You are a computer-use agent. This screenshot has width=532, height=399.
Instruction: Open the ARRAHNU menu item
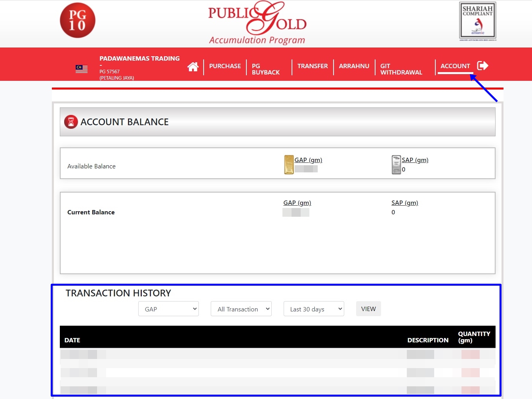(x=354, y=66)
